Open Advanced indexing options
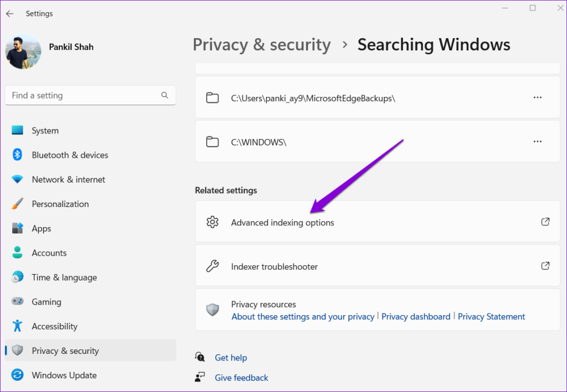 pyautogui.click(x=282, y=222)
